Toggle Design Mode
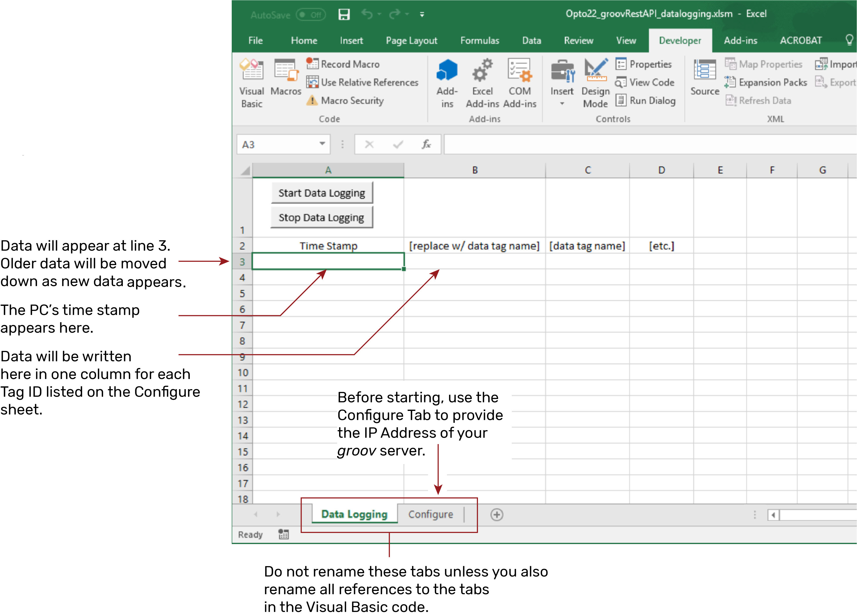The width and height of the screenshot is (857, 616). pyautogui.click(x=595, y=84)
